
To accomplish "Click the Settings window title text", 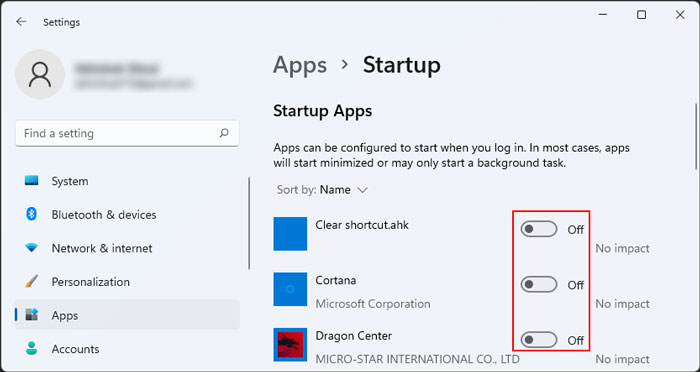I will tap(62, 22).
